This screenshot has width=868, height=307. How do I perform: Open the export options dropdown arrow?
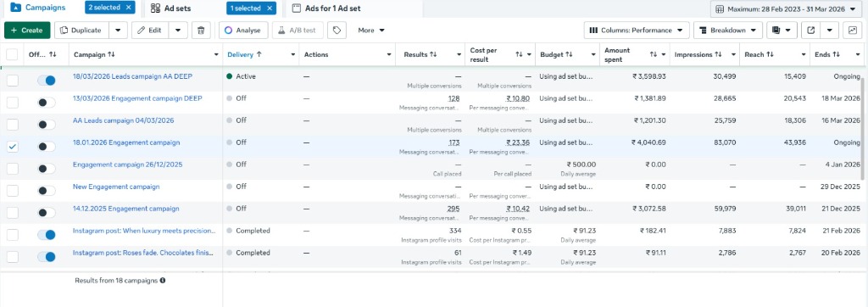(x=829, y=31)
